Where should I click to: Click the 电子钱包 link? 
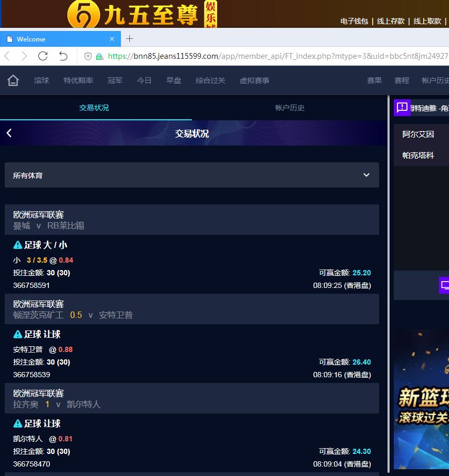(354, 21)
